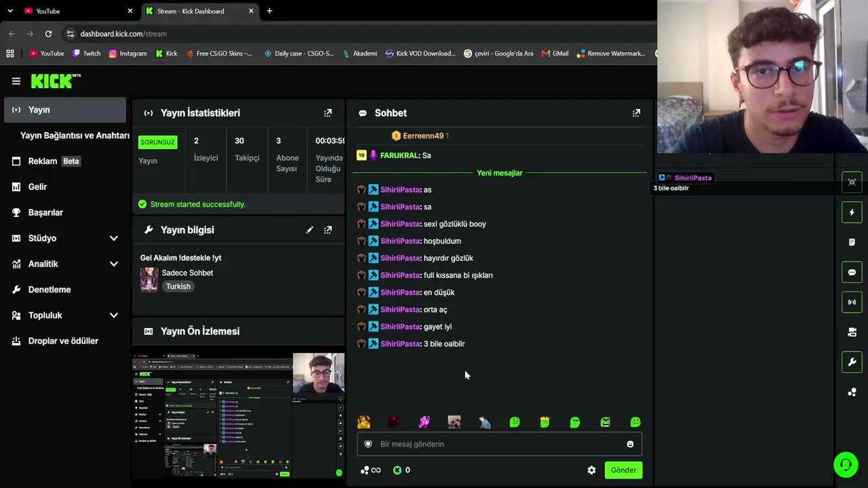This screenshot has height=488, width=868.
Task: Open the Akademi bookmark
Action: [359, 54]
